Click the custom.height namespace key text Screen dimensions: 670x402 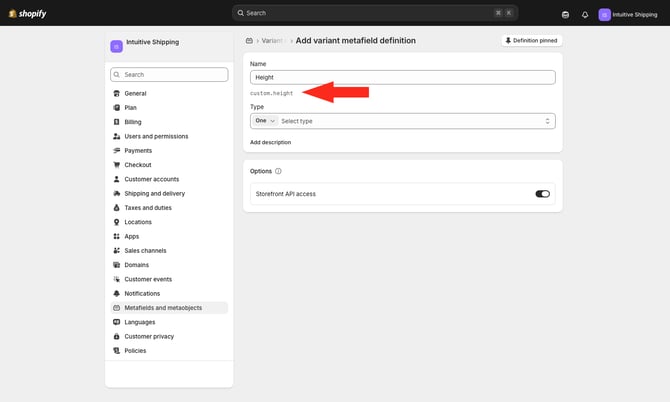coord(272,93)
